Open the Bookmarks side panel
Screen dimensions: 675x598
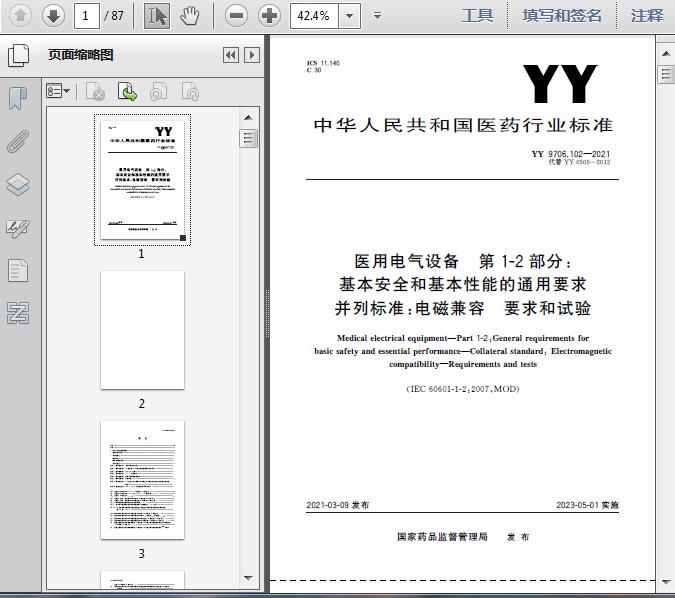(x=18, y=98)
